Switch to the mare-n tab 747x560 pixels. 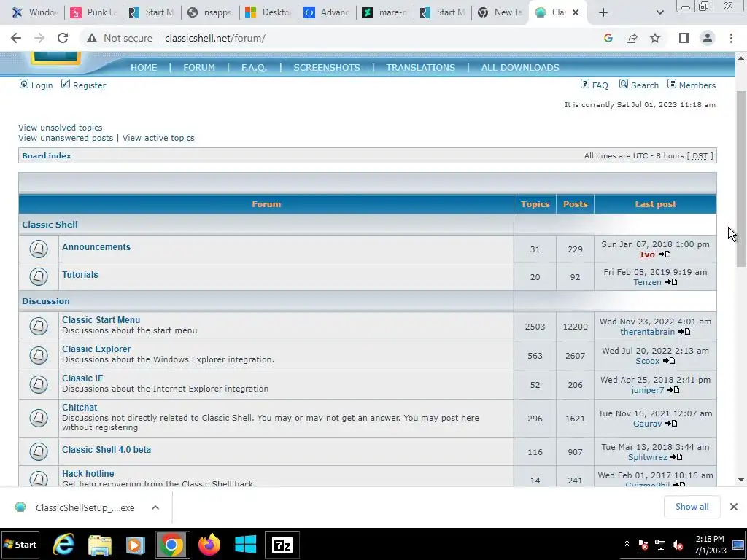click(x=385, y=12)
